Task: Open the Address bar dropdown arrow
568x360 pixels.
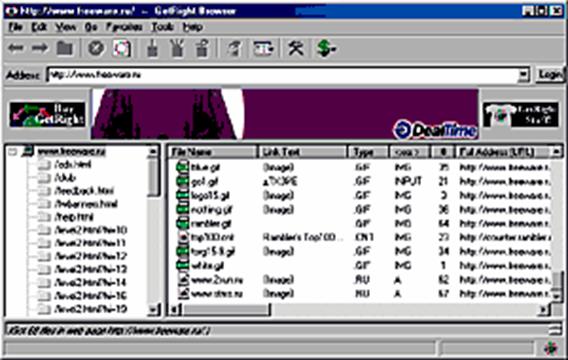Action: (523, 75)
